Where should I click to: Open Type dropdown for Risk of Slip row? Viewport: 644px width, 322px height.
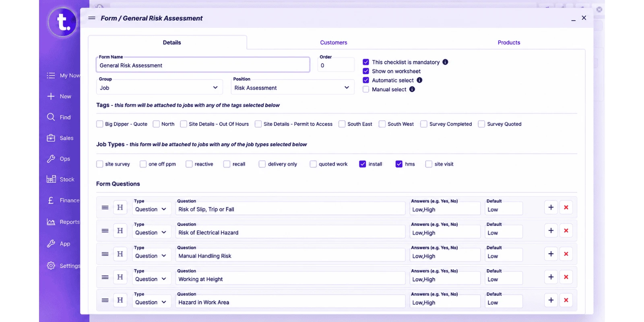click(x=151, y=209)
